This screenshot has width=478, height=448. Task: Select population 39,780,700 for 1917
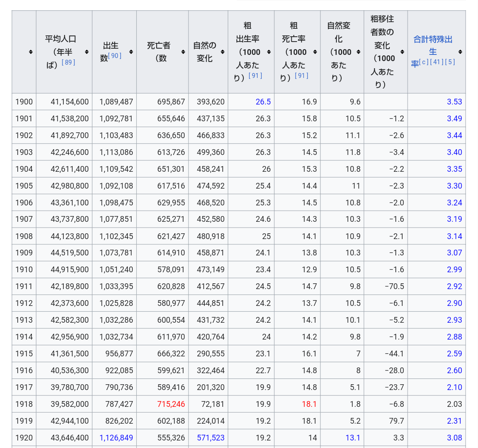(64, 387)
